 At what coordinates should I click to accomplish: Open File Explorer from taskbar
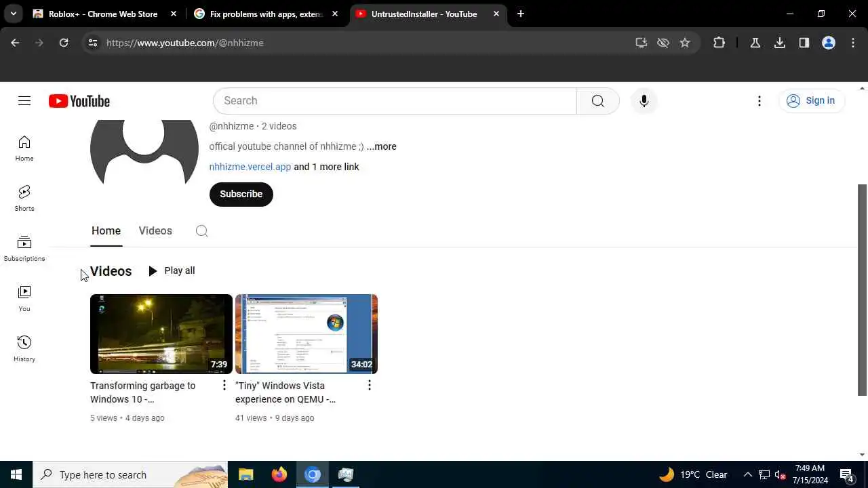(245, 474)
